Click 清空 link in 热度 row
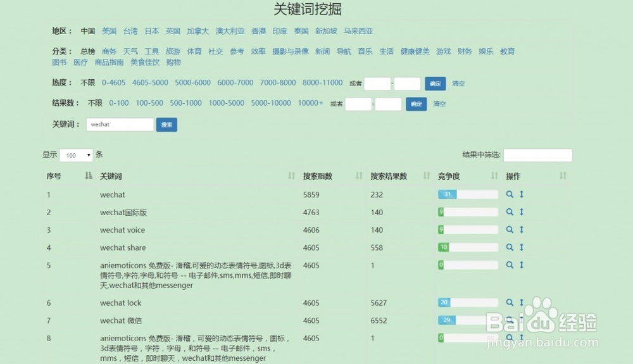Viewport: 633px width, 364px height. point(458,84)
